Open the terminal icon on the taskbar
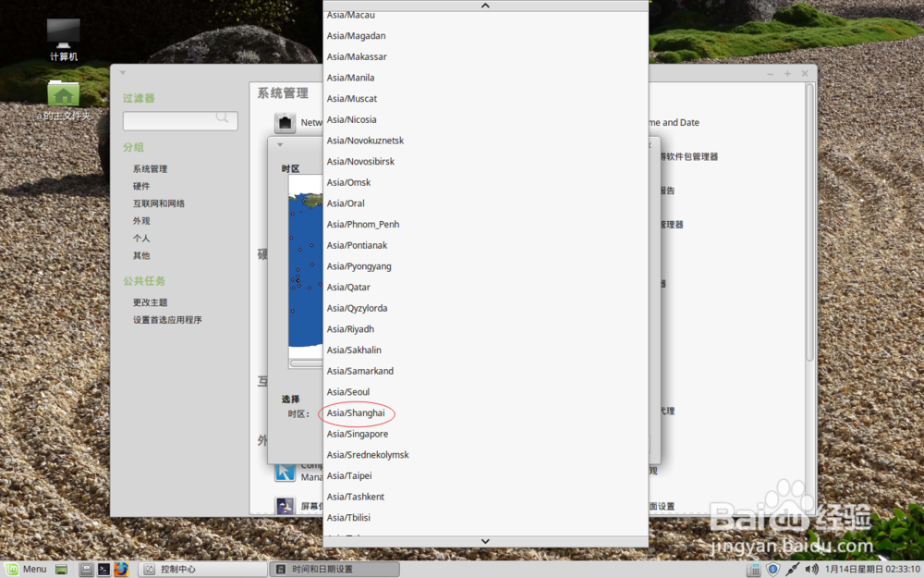Viewport: 924px width, 578px height. [103, 568]
